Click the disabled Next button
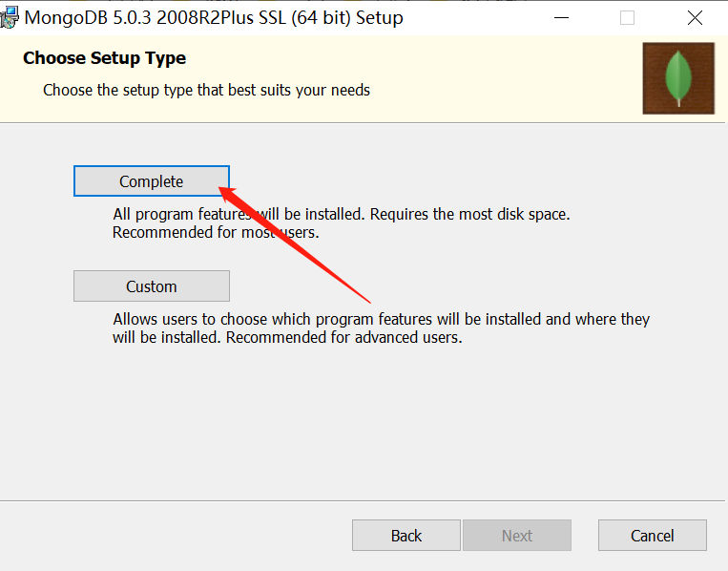Image resolution: width=728 pixels, height=571 pixels. click(517, 536)
